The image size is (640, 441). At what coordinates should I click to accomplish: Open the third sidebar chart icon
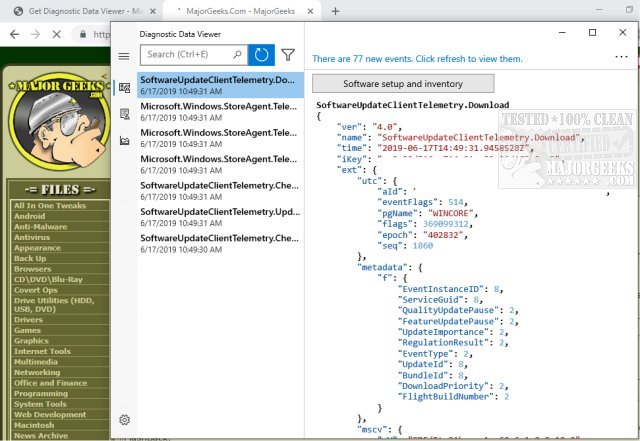click(x=124, y=141)
